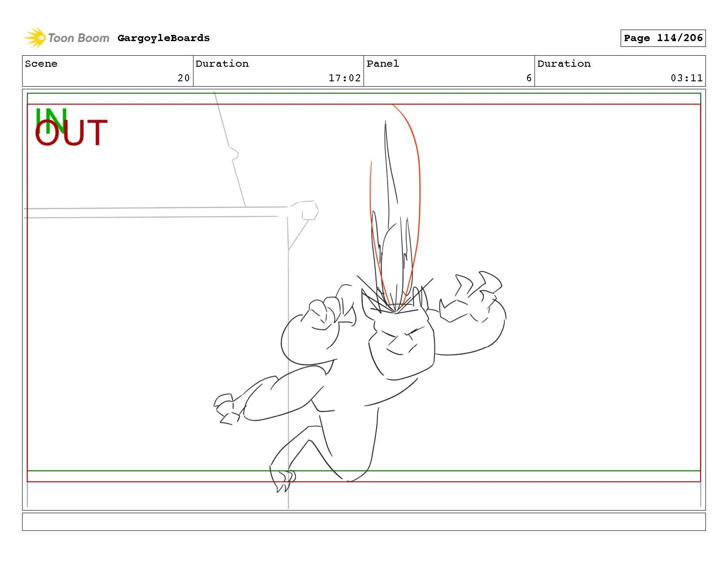Click the Page 114/206 indicator box
Viewport: 728px width, 564px height.
tap(663, 38)
